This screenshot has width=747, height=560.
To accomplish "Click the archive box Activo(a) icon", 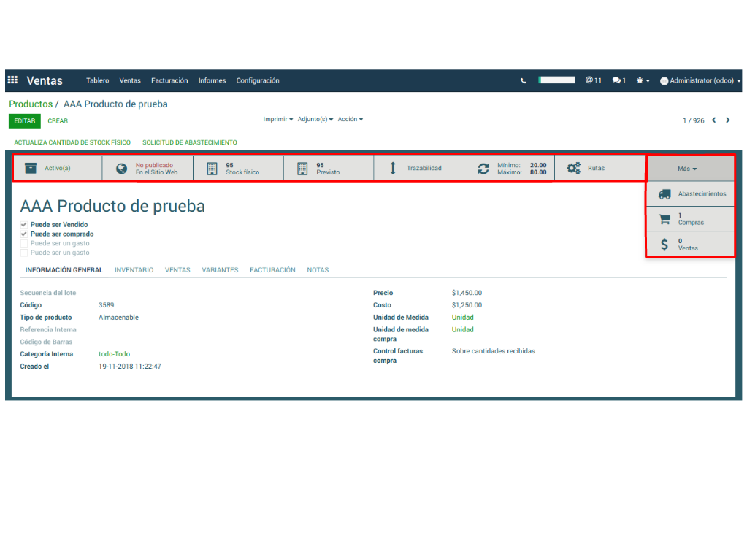I will 30,168.
